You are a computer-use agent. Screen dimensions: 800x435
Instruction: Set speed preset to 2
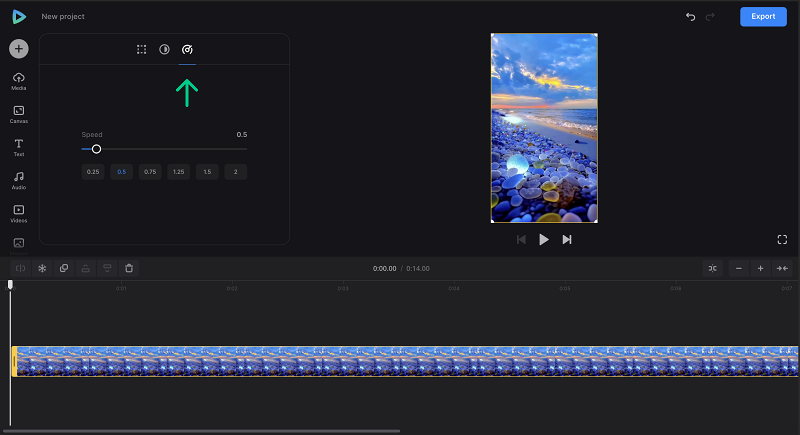(236, 172)
